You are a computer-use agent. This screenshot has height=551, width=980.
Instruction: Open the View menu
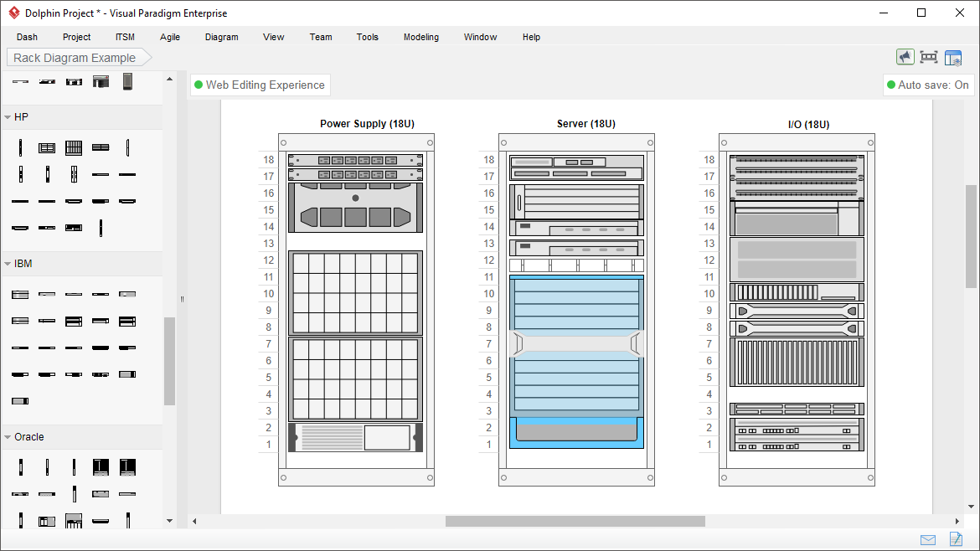(273, 37)
